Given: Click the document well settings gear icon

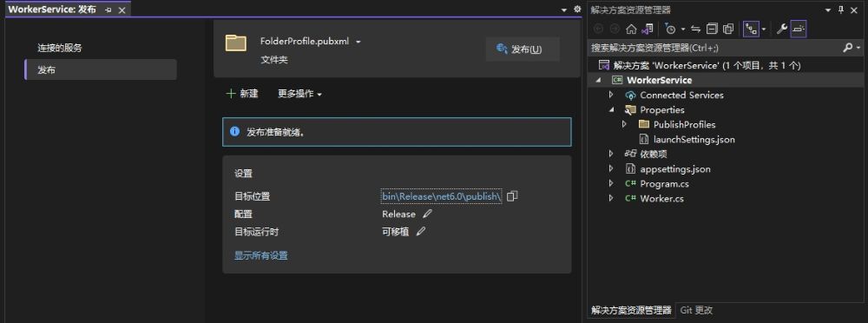Looking at the screenshot, I should tap(577, 10).
